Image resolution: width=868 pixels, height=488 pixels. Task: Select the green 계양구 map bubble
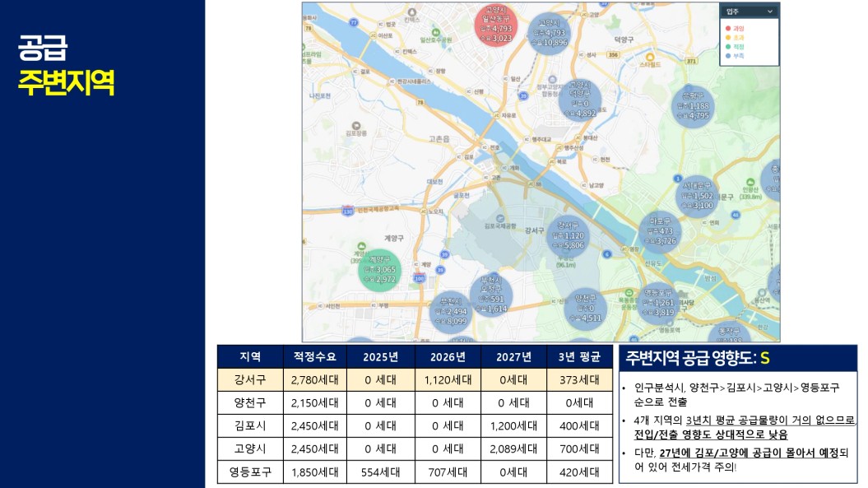point(379,270)
